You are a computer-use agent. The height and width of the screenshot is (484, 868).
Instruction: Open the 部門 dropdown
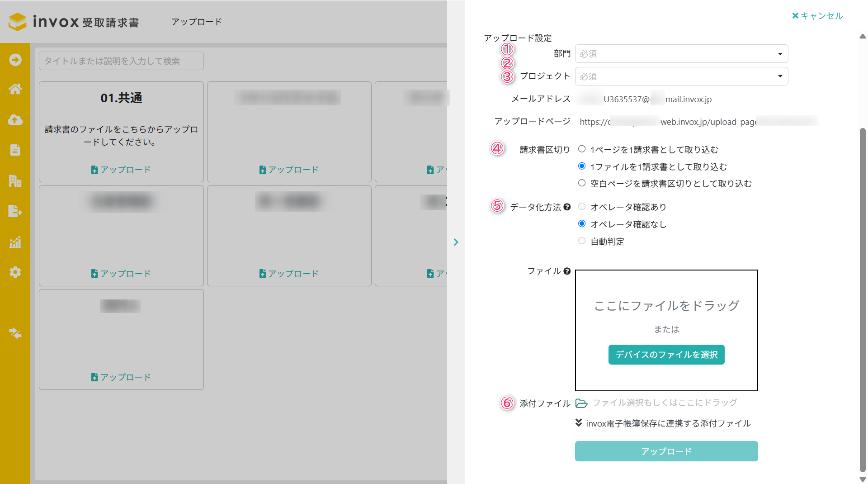click(681, 54)
